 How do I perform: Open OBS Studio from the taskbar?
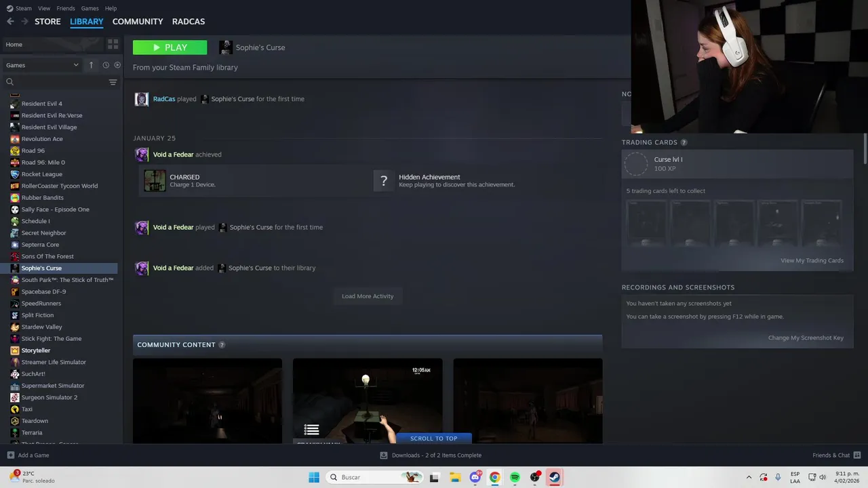tap(535, 477)
